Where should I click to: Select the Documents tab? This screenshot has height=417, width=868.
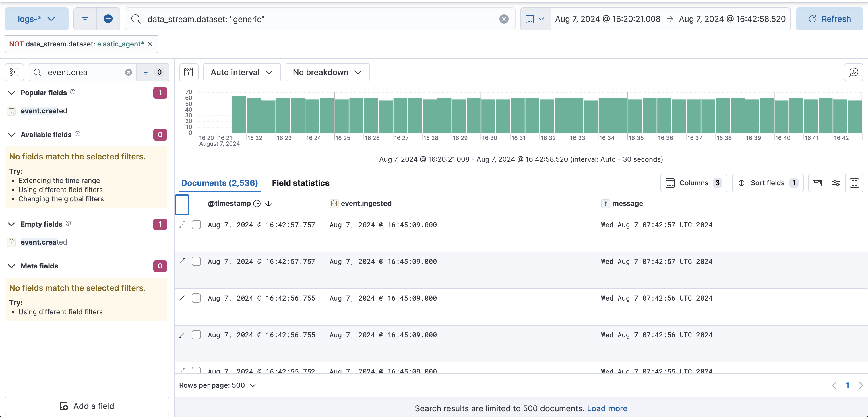tap(219, 183)
